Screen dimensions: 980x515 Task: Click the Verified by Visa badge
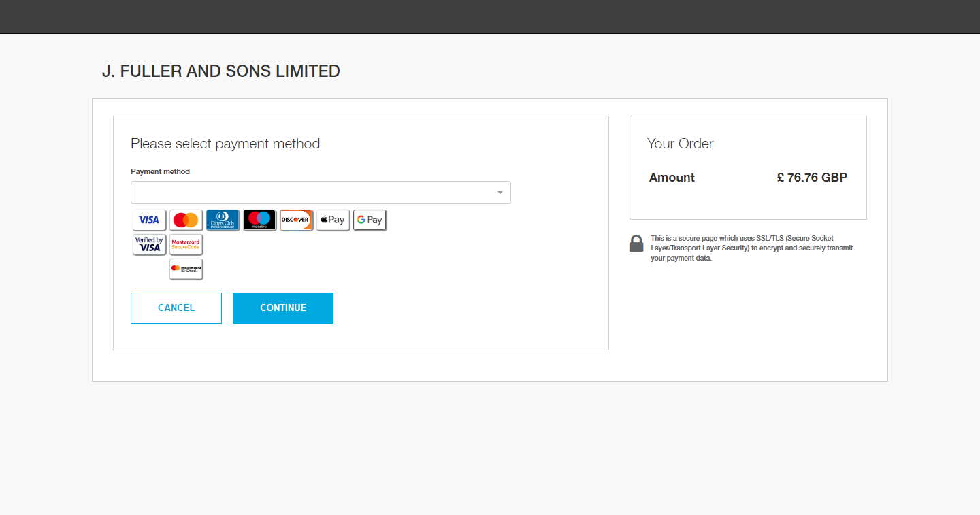tap(149, 244)
